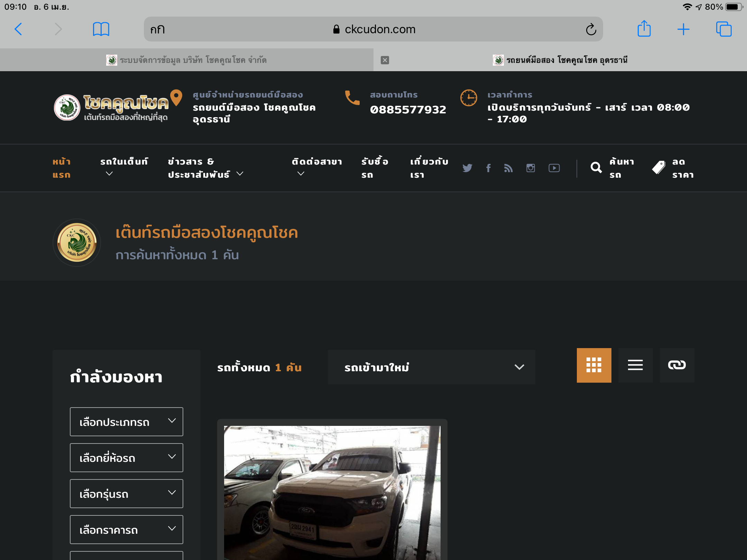The width and height of the screenshot is (747, 560).
Task: Click the RSS feed icon
Action: 508,168
